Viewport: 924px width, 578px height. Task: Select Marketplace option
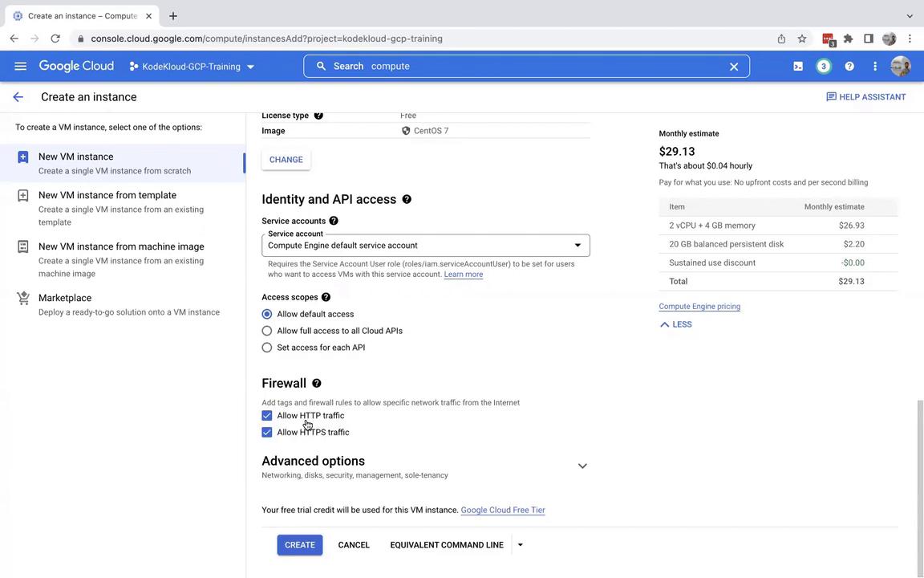pos(123,304)
